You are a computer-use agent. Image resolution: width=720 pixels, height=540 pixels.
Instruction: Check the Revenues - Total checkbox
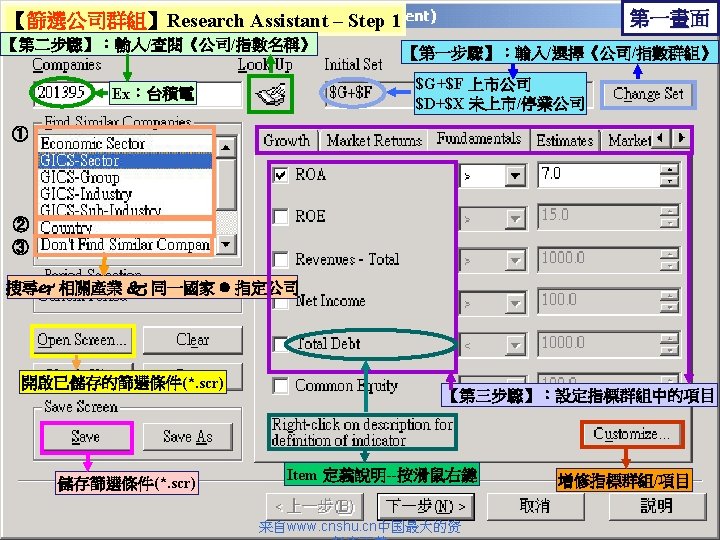[281, 259]
